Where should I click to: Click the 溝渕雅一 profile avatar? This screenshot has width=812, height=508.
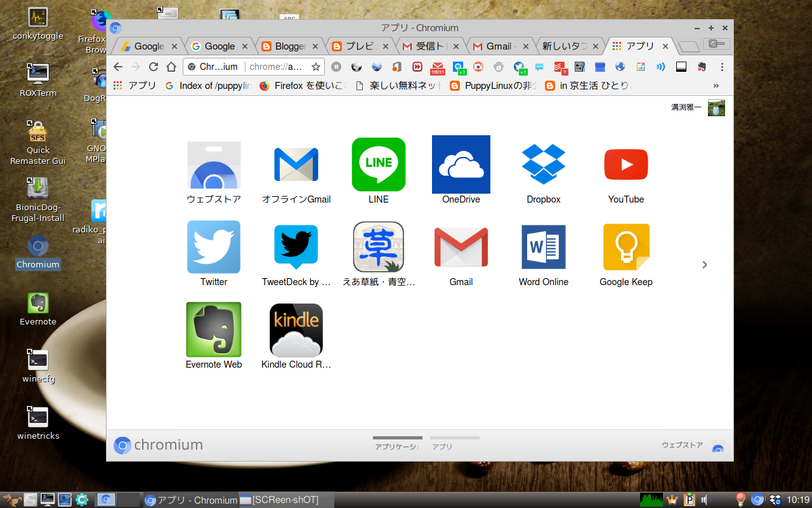pyautogui.click(x=716, y=108)
